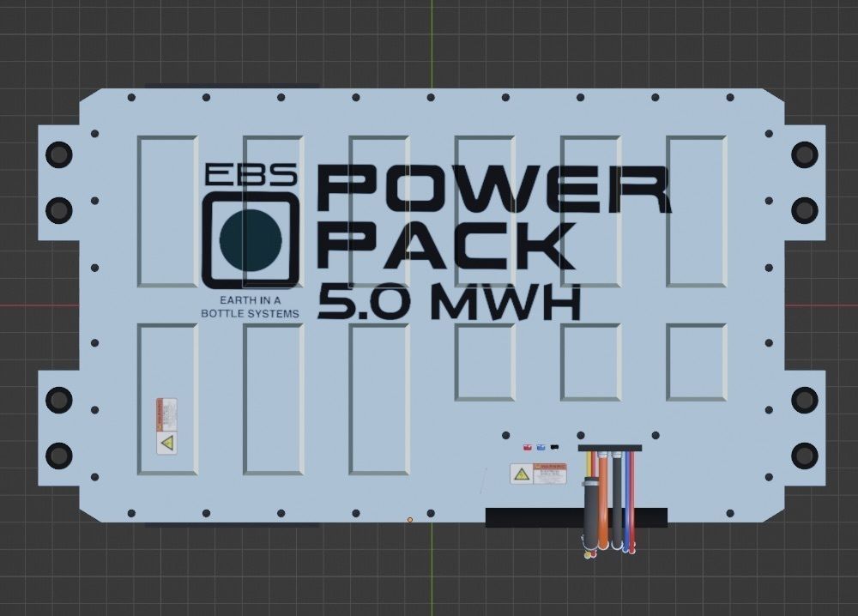Select the small red connector on the panel
Image resolution: width=858 pixels, height=616 pixels.
528,448
